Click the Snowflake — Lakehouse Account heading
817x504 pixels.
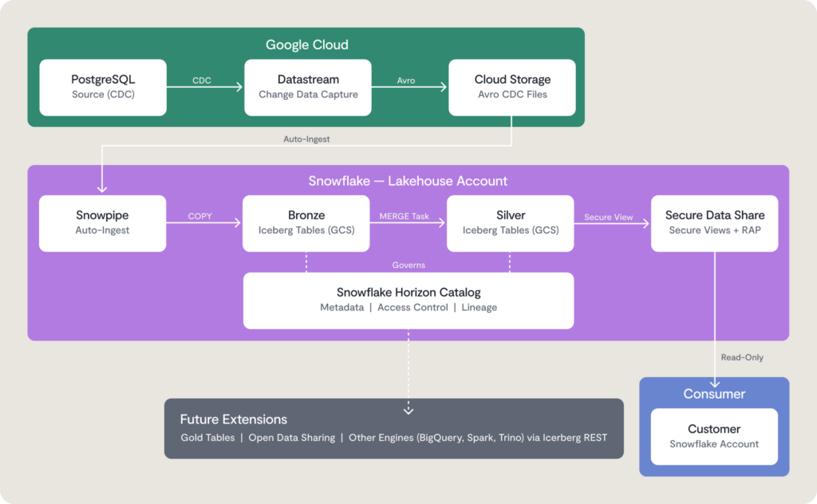click(x=408, y=181)
